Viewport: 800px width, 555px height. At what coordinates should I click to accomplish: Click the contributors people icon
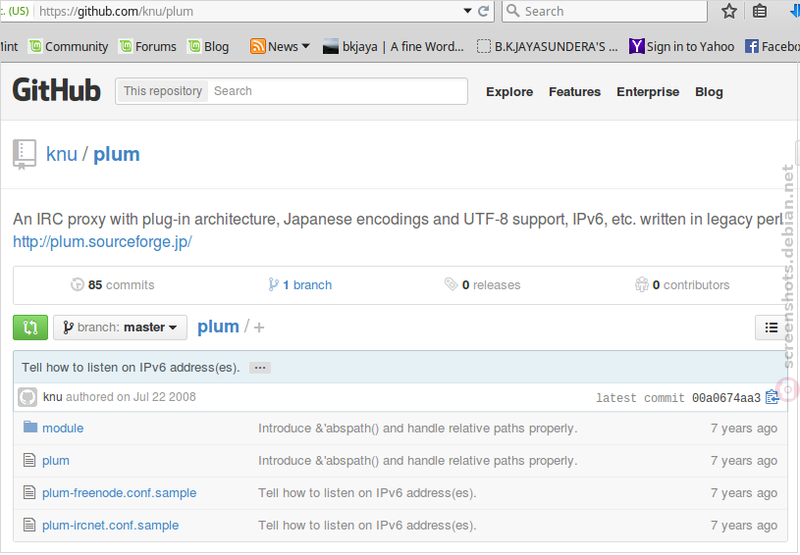coord(641,284)
